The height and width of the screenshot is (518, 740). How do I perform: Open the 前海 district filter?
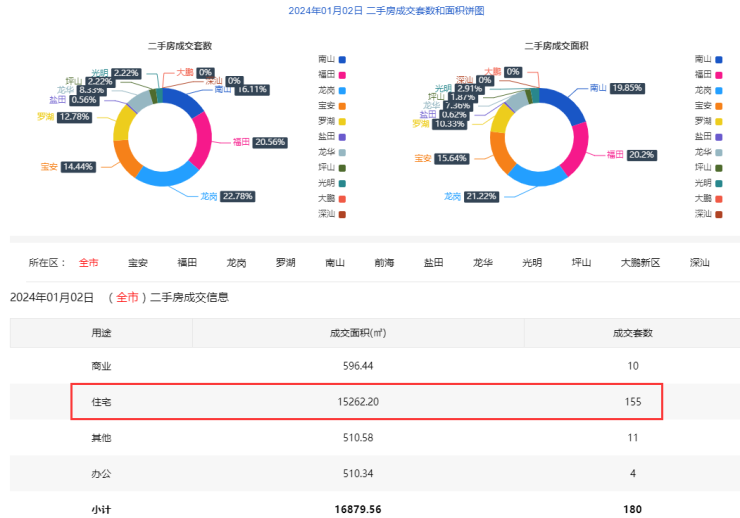tap(384, 263)
